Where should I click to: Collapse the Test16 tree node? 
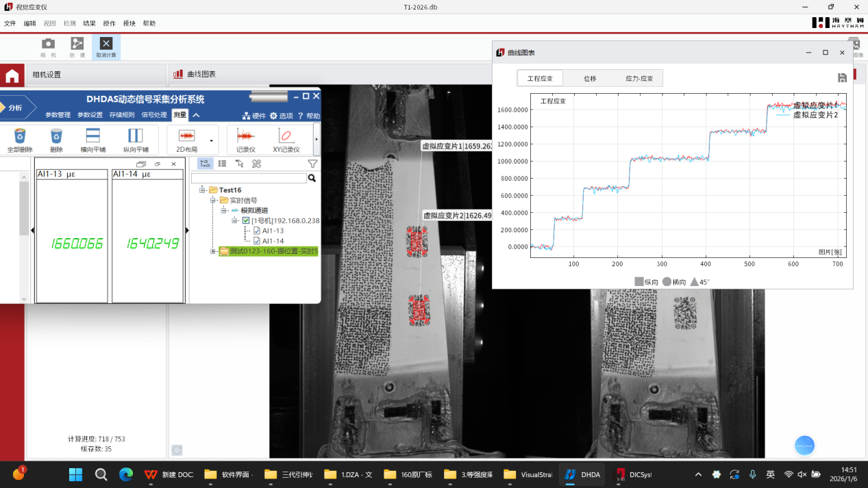click(203, 190)
